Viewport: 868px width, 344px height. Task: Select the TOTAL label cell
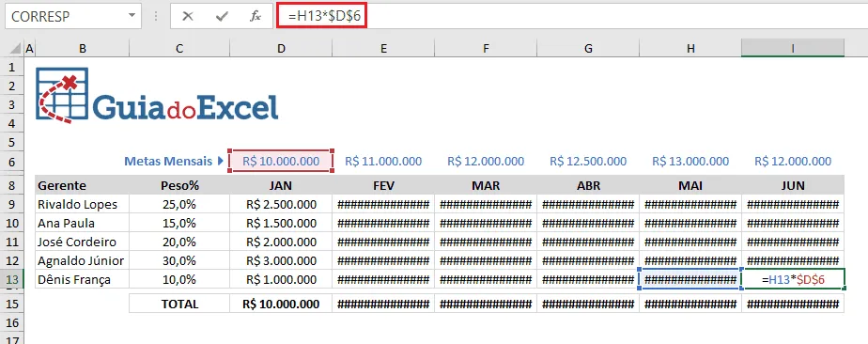click(179, 304)
